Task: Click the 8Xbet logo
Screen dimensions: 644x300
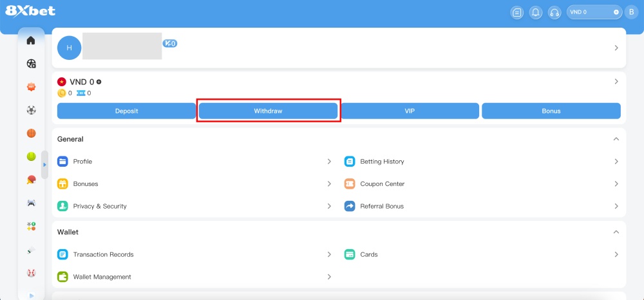Action: click(30, 11)
